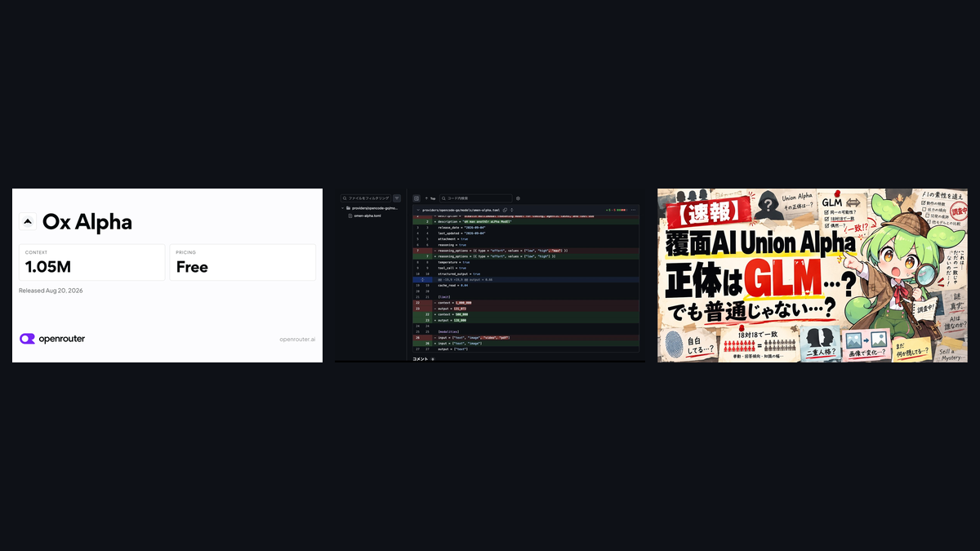Open the Union Alpha GLM thumbnail image

[x=813, y=276]
